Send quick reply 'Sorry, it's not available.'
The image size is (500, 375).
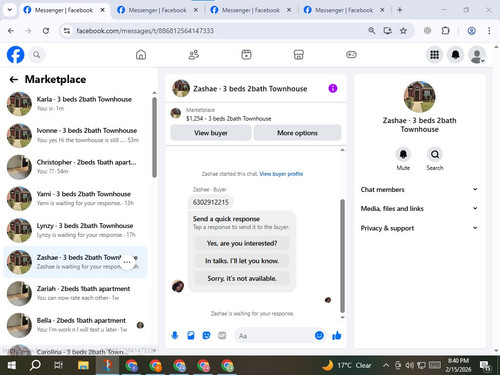tap(242, 278)
